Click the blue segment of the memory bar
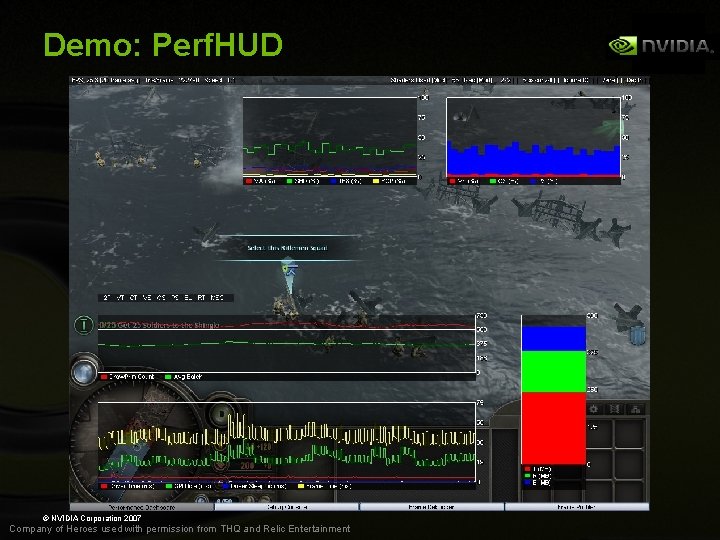 pos(554,339)
